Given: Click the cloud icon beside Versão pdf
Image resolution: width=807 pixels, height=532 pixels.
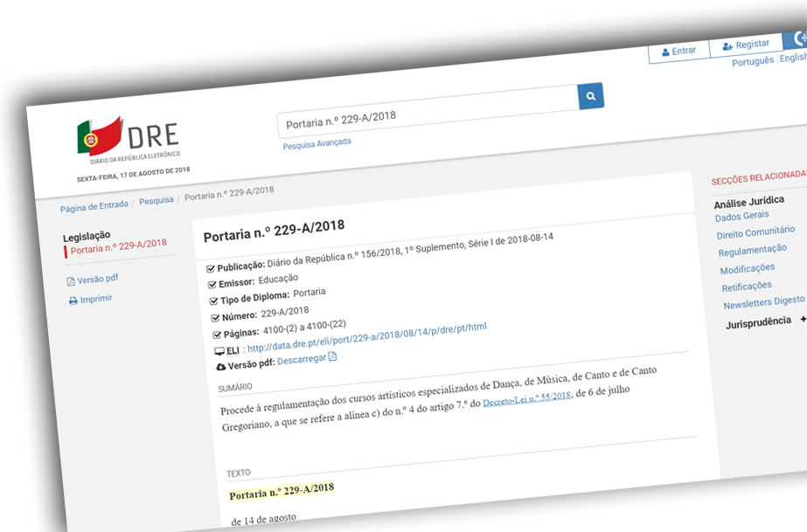Looking at the screenshot, I should [x=222, y=368].
